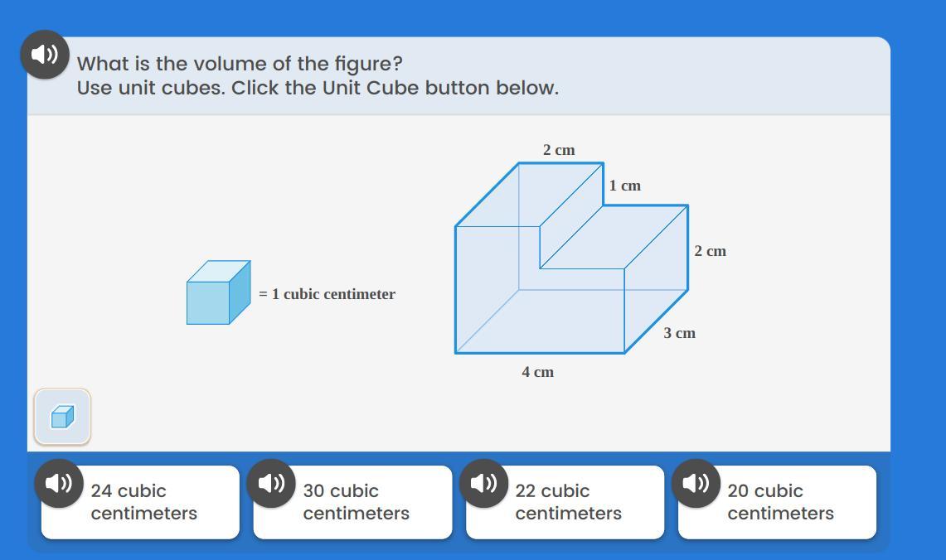Click the 4 cm base length label
The width and height of the screenshot is (946, 560).
click(537, 372)
